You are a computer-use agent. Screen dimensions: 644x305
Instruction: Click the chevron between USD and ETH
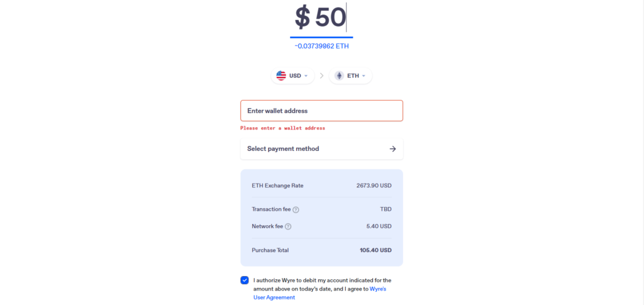click(x=321, y=75)
